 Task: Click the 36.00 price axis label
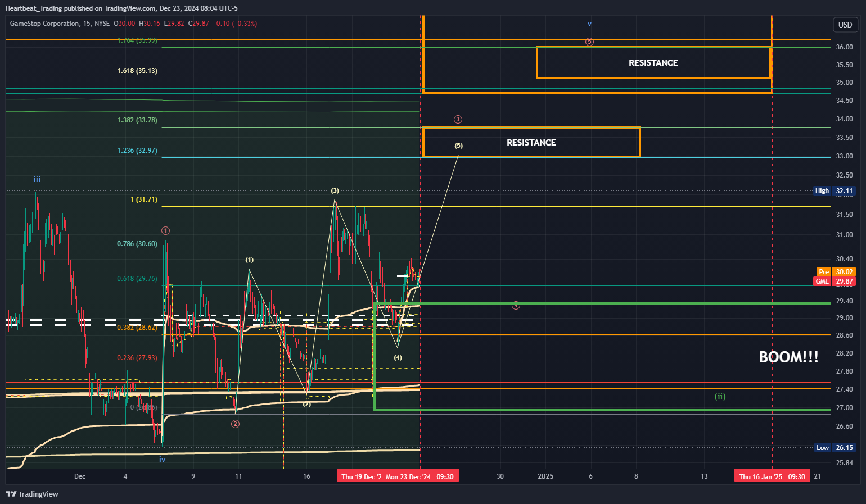tap(844, 47)
